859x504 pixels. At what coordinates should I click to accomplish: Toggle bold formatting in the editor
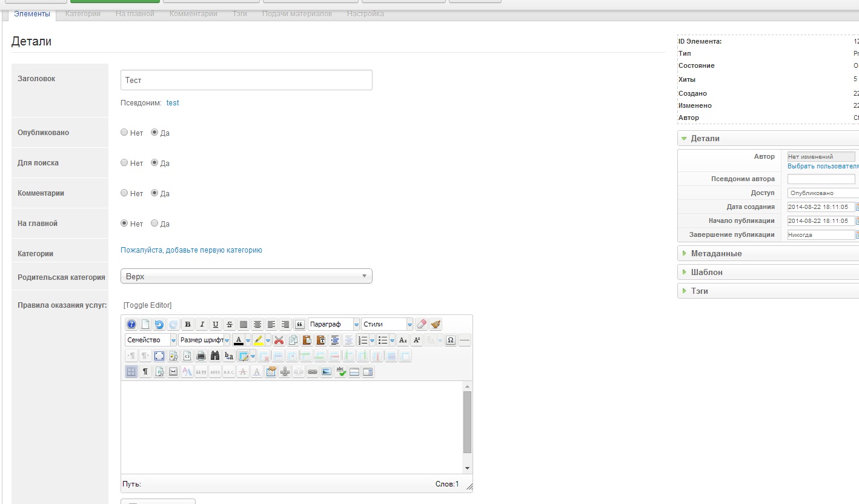(x=188, y=325)
